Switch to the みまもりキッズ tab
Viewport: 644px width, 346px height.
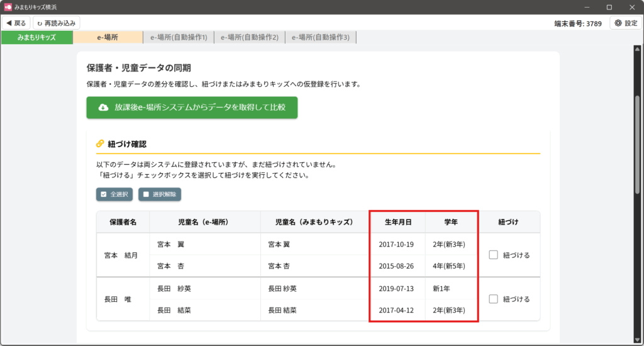(x=36, y=37)
